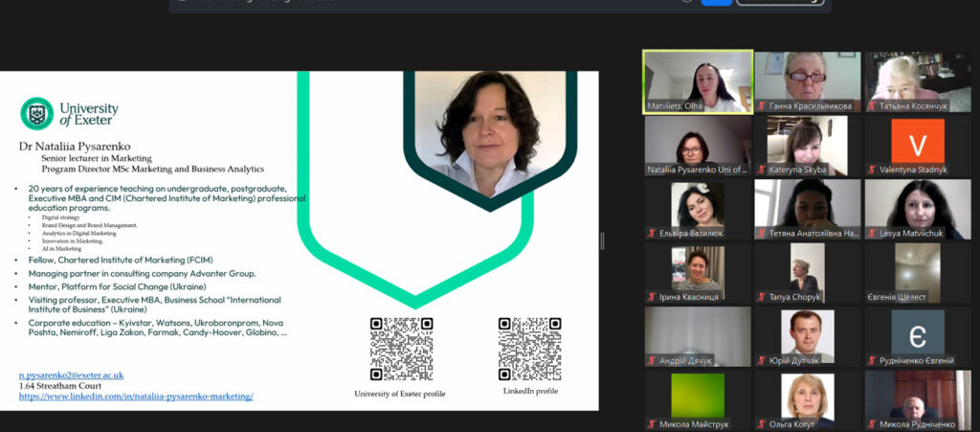Screen dimensions: 980x432
Task: Select the Matviiets, Olha video tile
Action: (697, 81)
